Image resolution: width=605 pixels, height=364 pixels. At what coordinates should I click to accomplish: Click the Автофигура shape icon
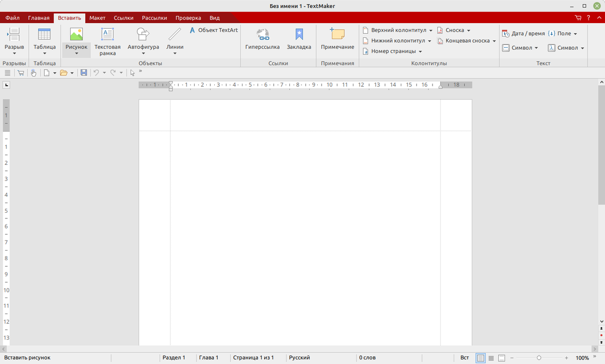pyautogui.click(x=143, y=34)
